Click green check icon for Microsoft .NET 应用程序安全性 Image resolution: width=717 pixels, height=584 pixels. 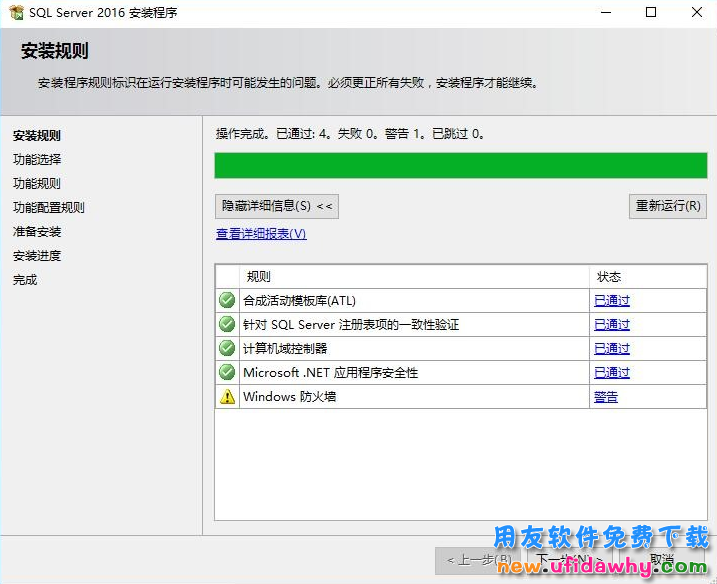tap(227, 372)
